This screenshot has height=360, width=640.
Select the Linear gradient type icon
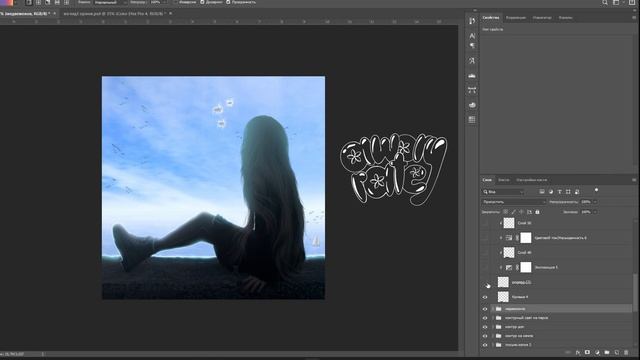point(29,2)
